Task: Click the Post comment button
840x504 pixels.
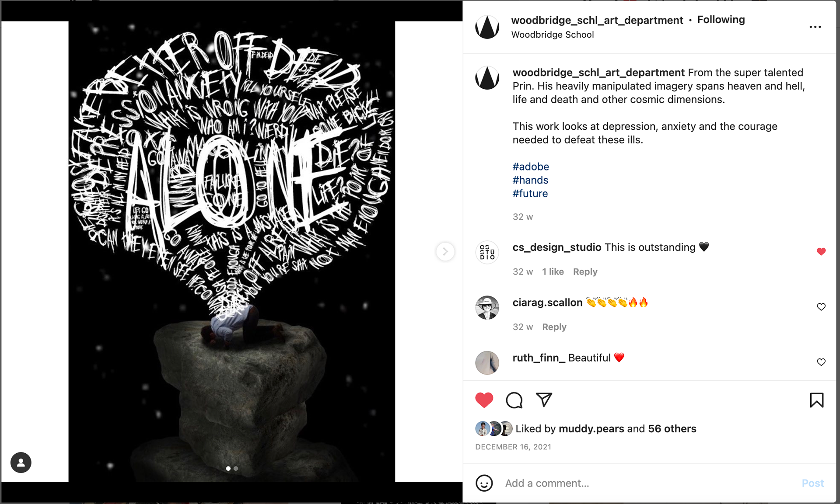Action: tap(812, 483)
